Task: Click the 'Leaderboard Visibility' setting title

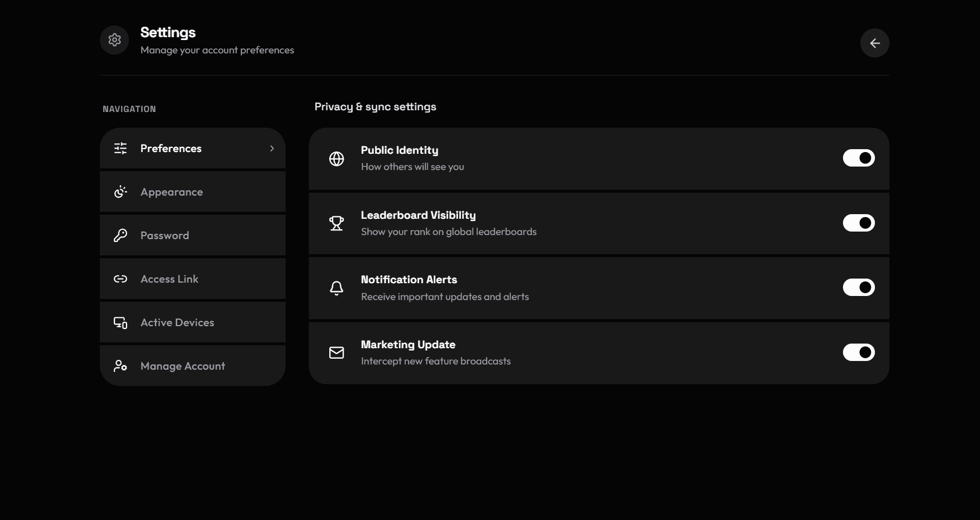Action: (418, 215)
